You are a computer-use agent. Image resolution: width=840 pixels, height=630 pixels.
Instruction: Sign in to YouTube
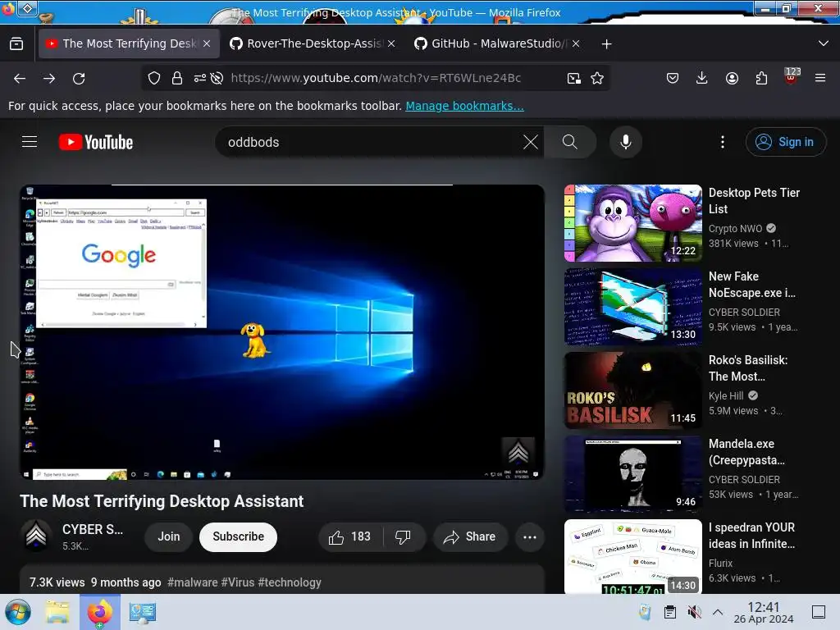coord(786,142)
